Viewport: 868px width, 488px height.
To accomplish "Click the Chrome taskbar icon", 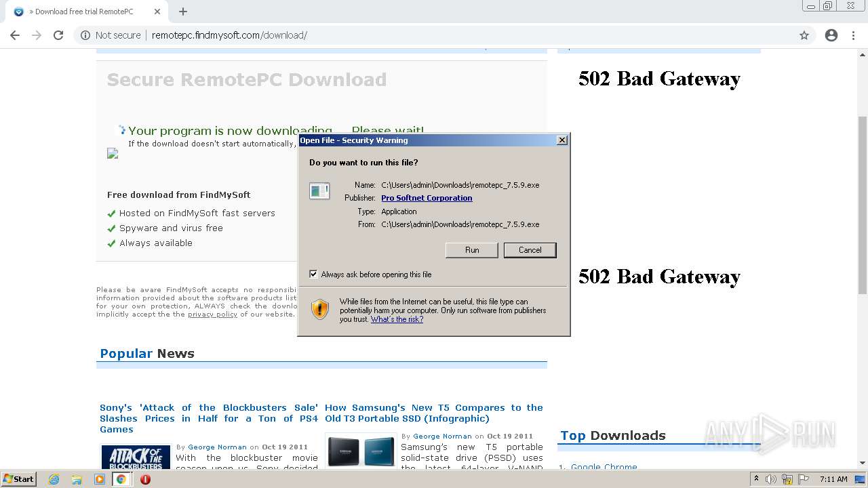I will pyautogui.click(x=121, y=479).
